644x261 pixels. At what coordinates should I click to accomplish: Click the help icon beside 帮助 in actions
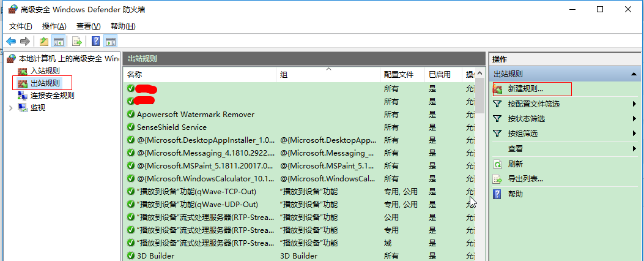tap(497, 194)
